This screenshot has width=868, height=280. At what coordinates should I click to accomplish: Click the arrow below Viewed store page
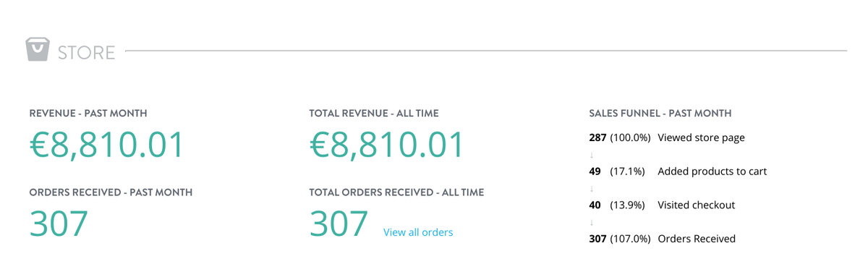592,155
